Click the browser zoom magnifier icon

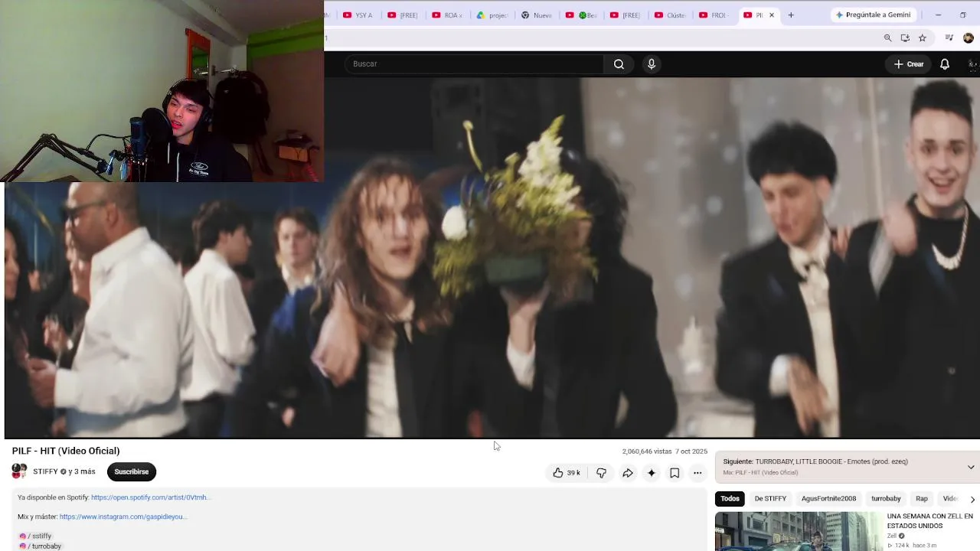point(887,37)
